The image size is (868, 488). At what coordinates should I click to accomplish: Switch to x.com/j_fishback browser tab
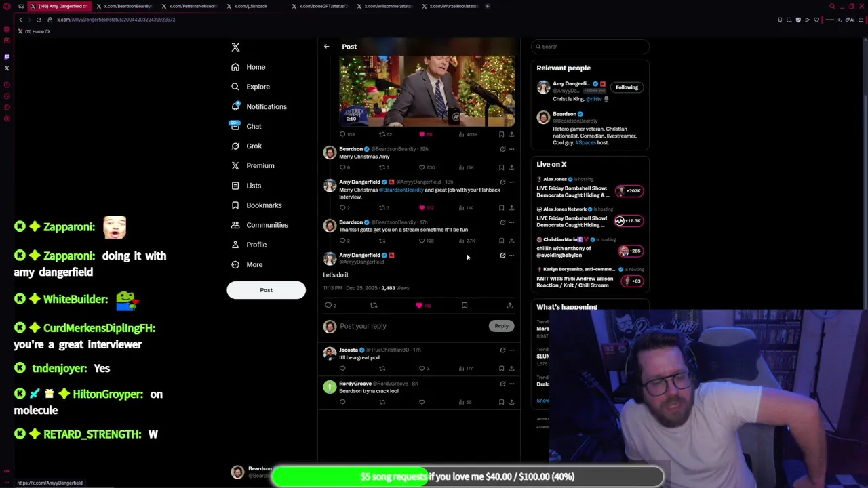pyautogui.click(x=255, y=6)
